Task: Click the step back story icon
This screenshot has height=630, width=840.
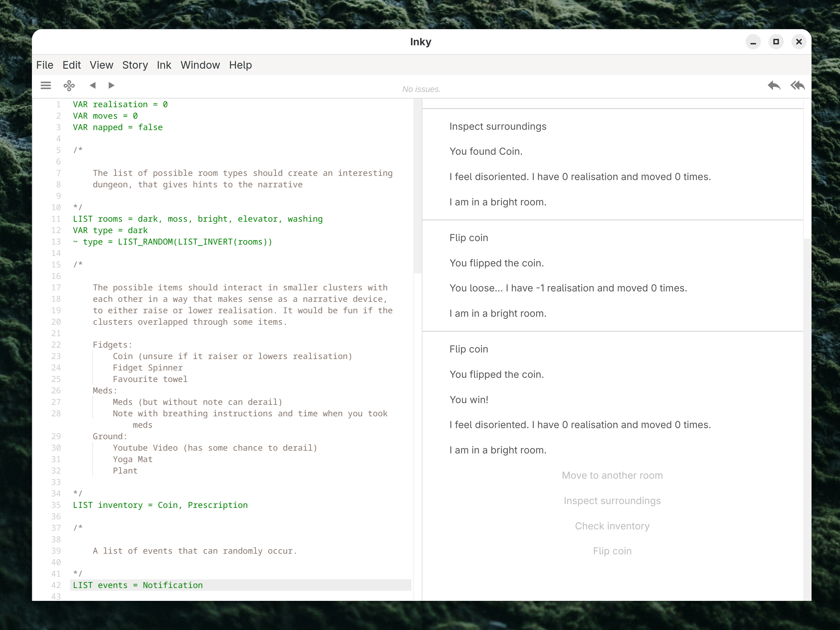Action: (774, 85)
